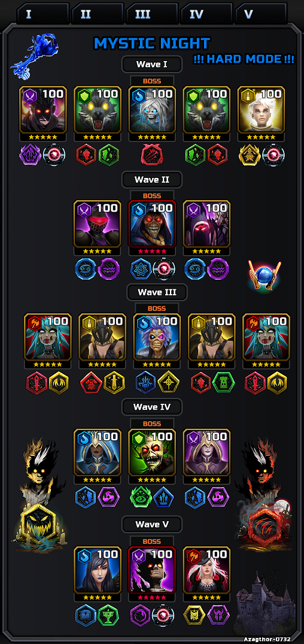Select the green tree Eddie boss in Wave IV
The height and width of the screenshot is (644, 304).
[152, 453]
